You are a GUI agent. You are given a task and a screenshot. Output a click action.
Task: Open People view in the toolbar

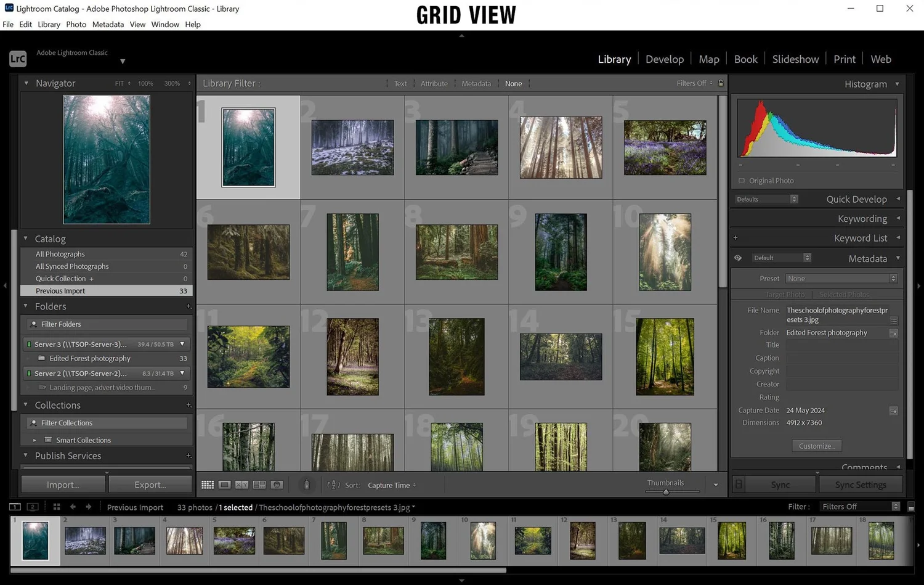click(x=277, y=485)
